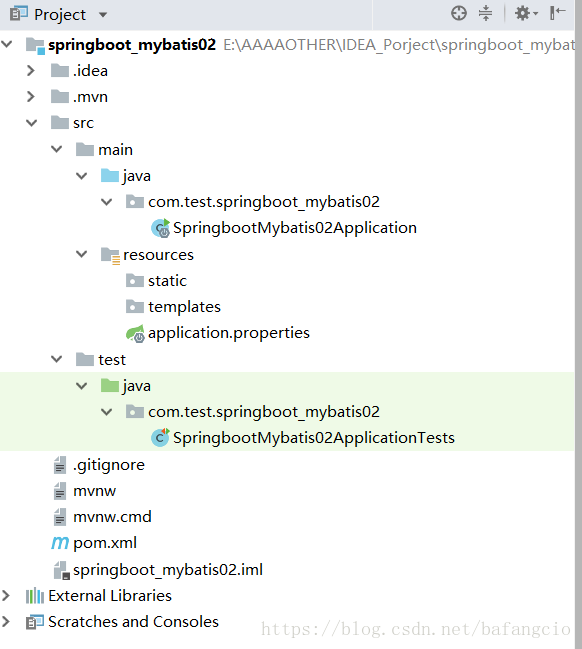Screen dimensions: 582x649
Task: Select the Scratches and Consoles label
Action: point(133,622)
